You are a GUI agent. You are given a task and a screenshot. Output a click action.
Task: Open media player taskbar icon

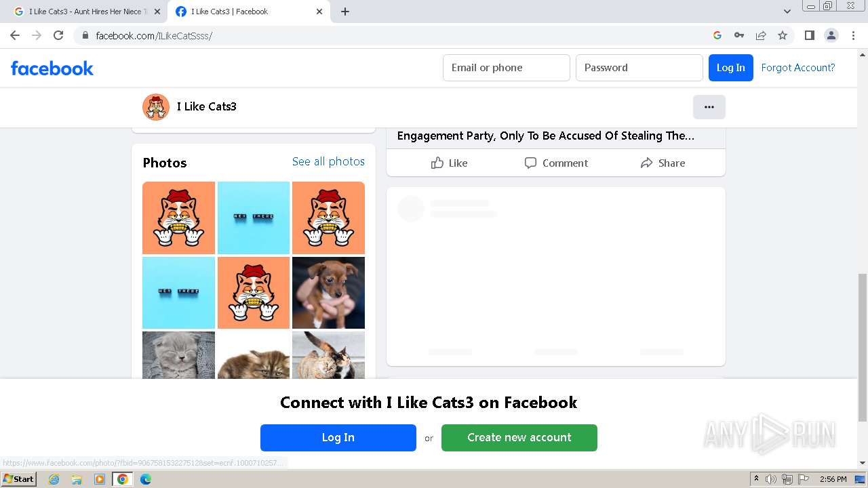click(x=100, y=479)
